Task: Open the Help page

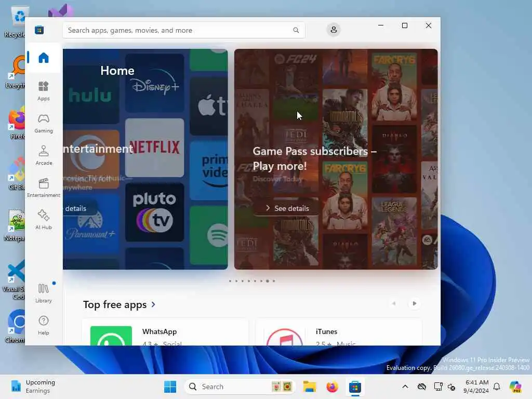Action: click(x=44, y=325)
